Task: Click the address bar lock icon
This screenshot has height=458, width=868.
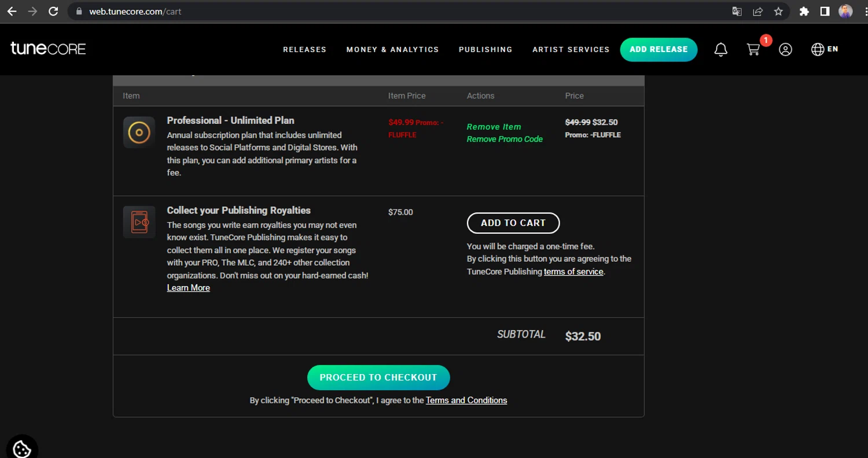Action: pos(79,11)
